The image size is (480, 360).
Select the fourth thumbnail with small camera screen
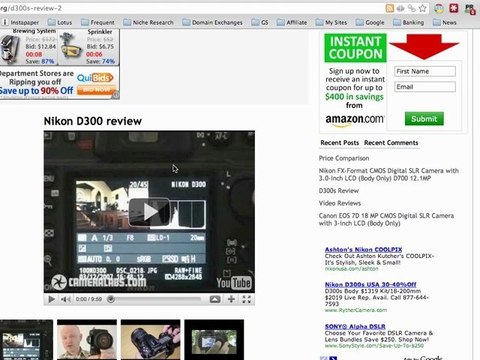[x=214, y=340]
